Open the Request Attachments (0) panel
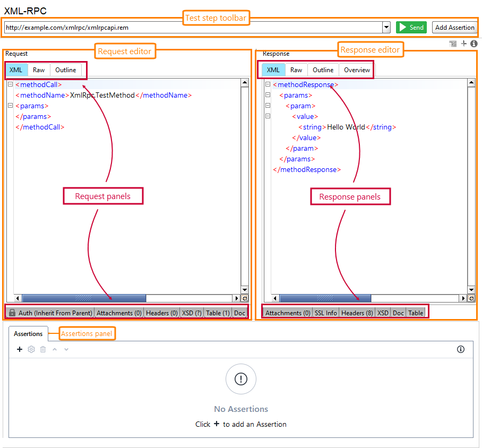The width and height of the screenshot is (482, 448). (119, 313)
